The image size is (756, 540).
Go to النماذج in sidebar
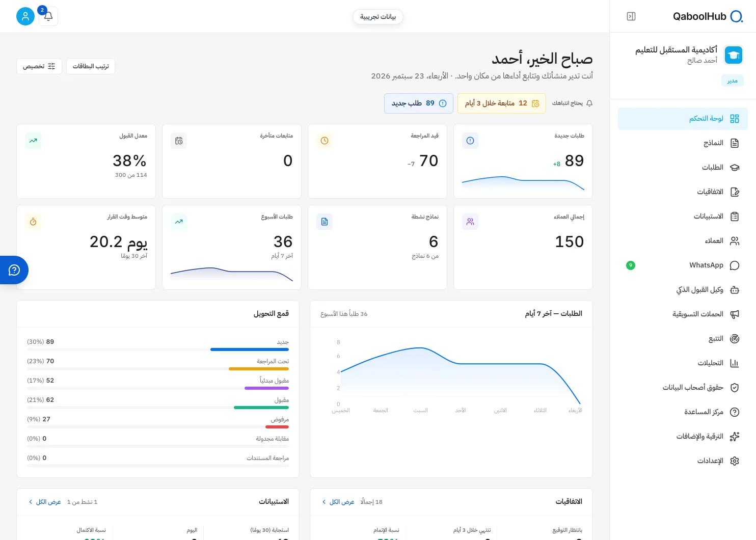tap(683, 143)
